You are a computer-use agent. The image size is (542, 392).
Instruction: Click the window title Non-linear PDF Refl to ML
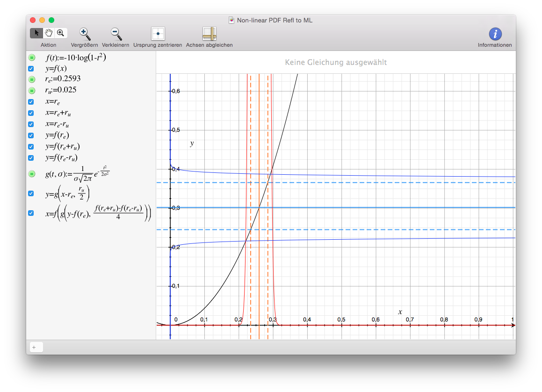[275, 21]
